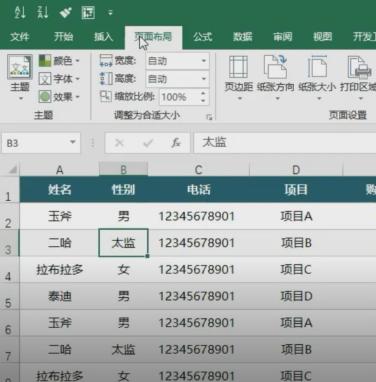Viewport: 376px width, 382px height.
Task: Select row 4 header
Action: (9, 270)
